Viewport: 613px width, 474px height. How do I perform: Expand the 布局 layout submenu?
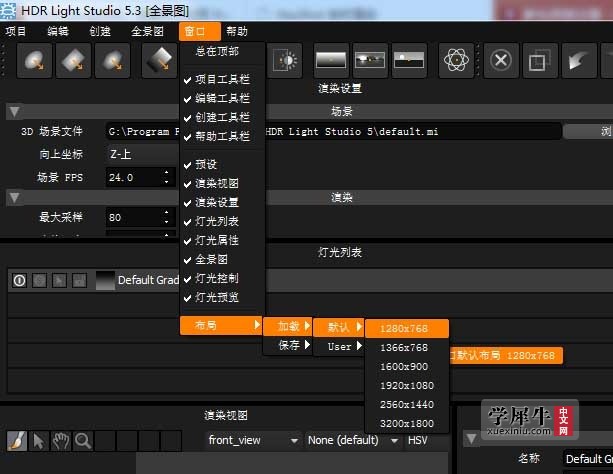(221, 325)
